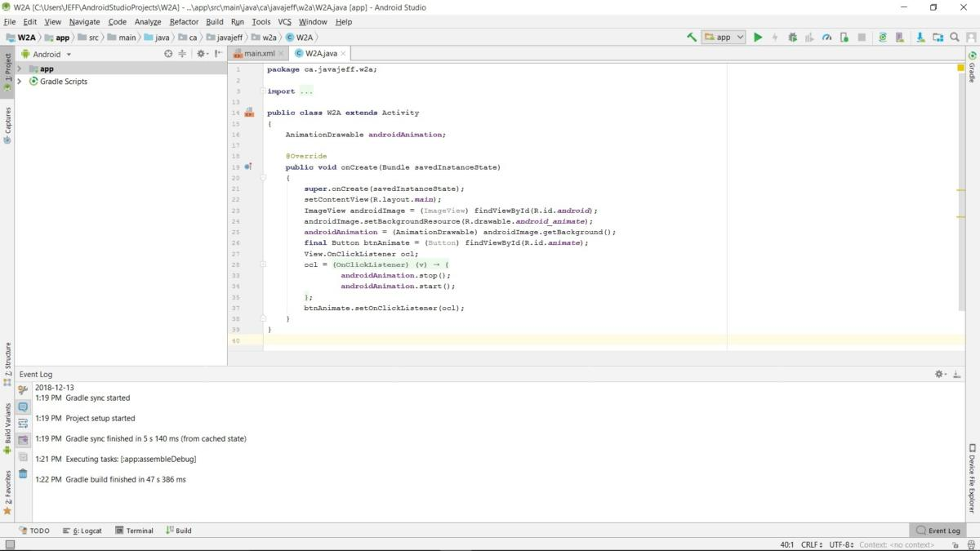980x551 pixels.
Task: Open the Device File Explorer side tab
Action: pyautogui.click(x=973, y=478)
